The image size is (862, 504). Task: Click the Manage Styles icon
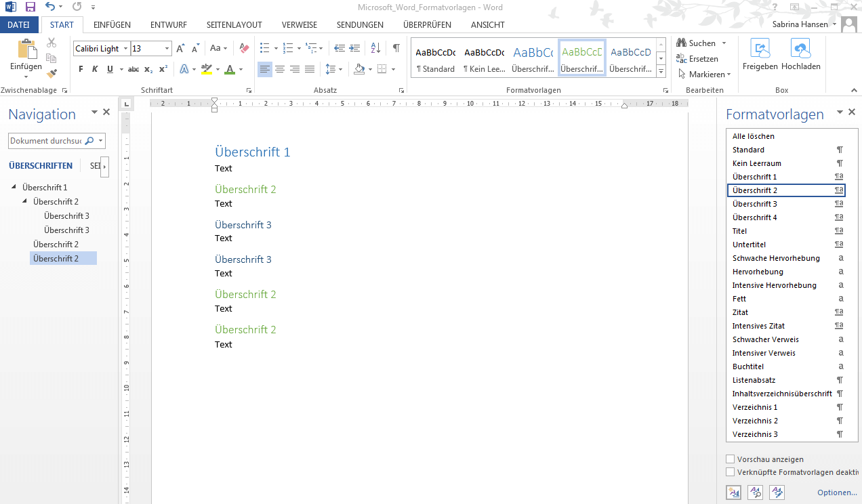tap(777, 493)
